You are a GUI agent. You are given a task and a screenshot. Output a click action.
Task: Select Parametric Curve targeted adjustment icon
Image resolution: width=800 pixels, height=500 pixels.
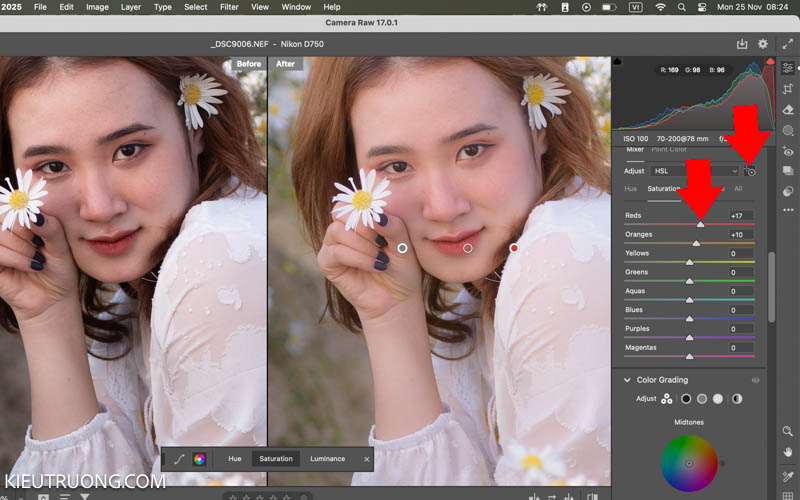(179, 459)
